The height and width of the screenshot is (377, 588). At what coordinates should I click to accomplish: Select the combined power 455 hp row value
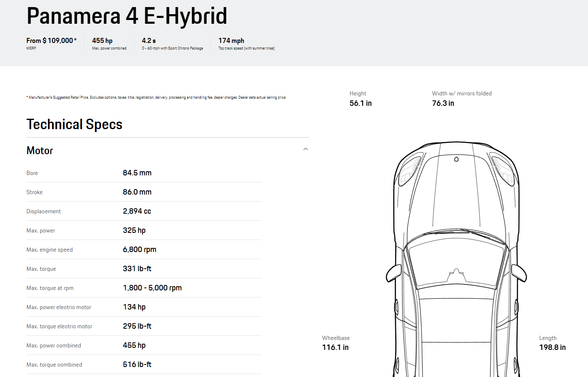point(134,345)
